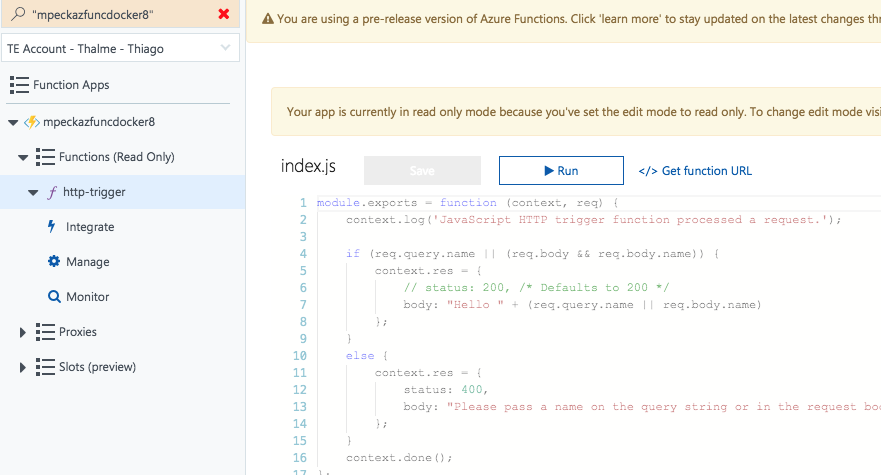The width and height of the screenshot is (881, 475).
Task: Click the context.done(); code line
Action: tap(399, 458)
